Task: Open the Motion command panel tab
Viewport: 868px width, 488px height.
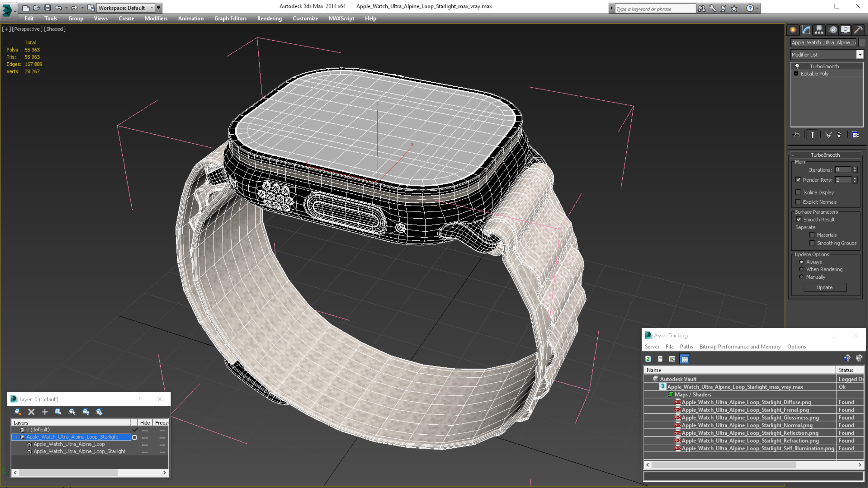Action: click(833, 30)
